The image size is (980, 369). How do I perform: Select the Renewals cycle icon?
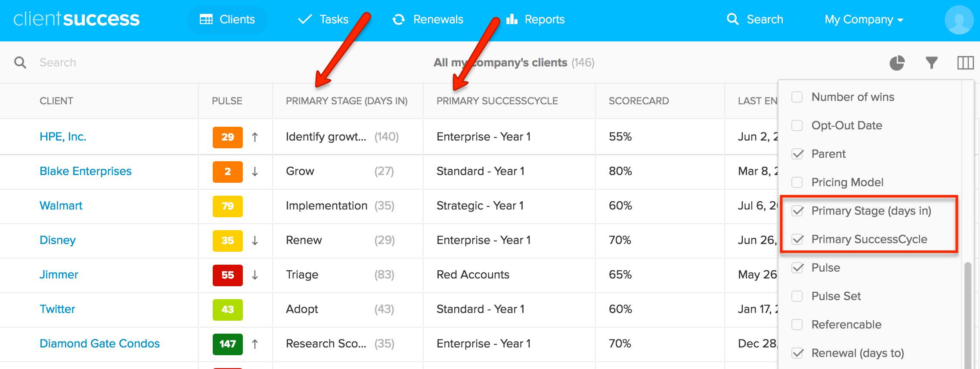click(x=400, y=19)
